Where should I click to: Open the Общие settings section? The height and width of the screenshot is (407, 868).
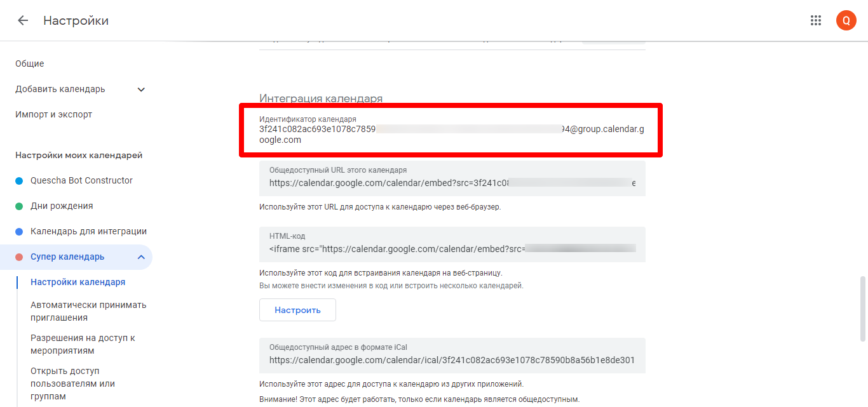click(x=30, y=63)
